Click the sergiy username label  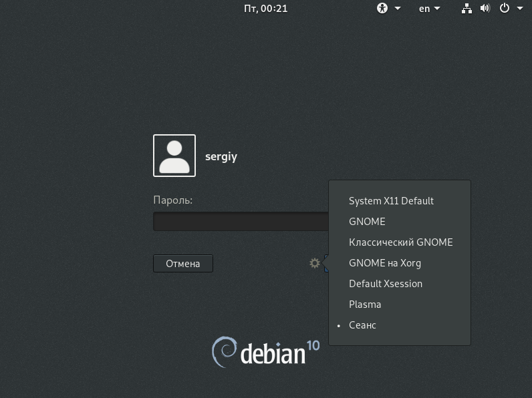(x=221, y=157)
